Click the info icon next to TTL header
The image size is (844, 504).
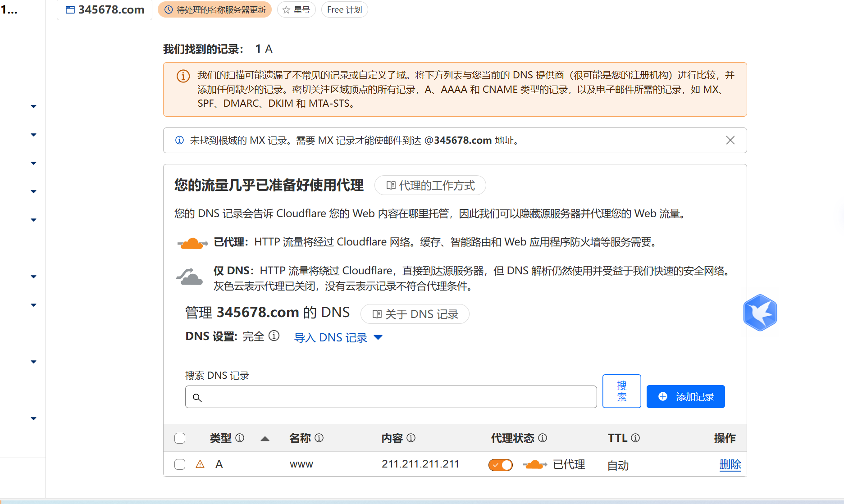(x=635, y=438)
